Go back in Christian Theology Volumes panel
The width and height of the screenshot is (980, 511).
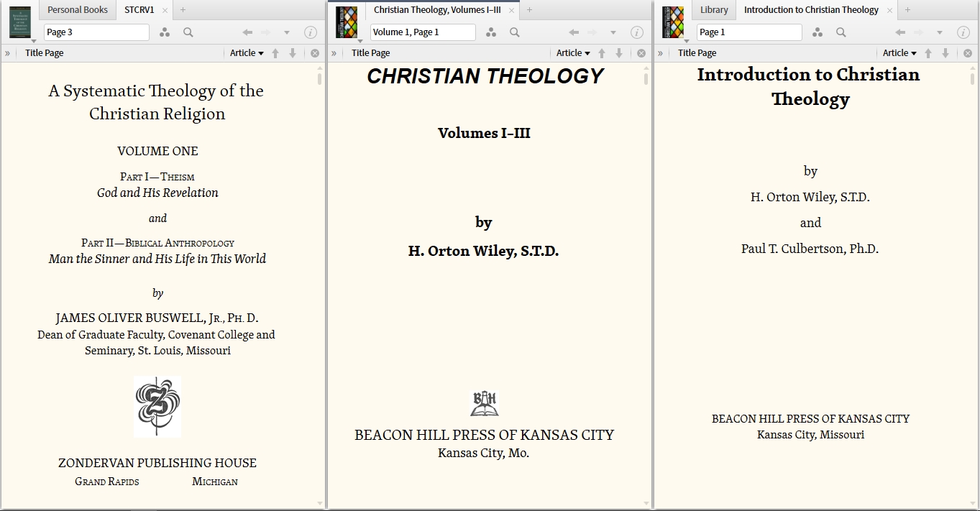tap(574, 32)
